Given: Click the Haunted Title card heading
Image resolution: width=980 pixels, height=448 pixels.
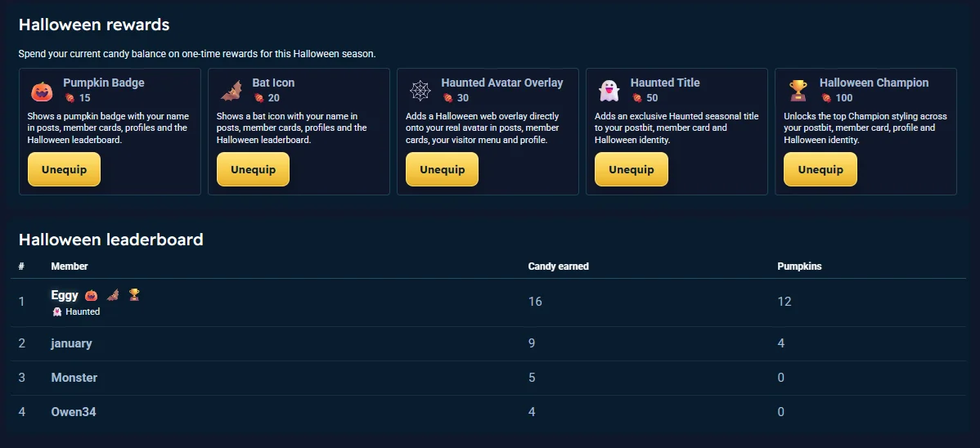Looking at the screenshot, I should point(665,83).
